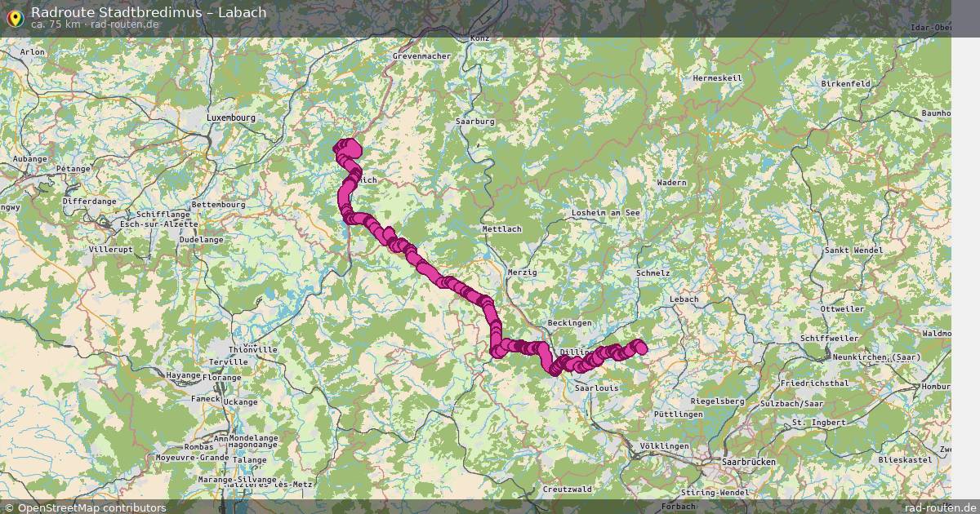Click the Mettlach town label
980x514 pixels.
[501, 229]
